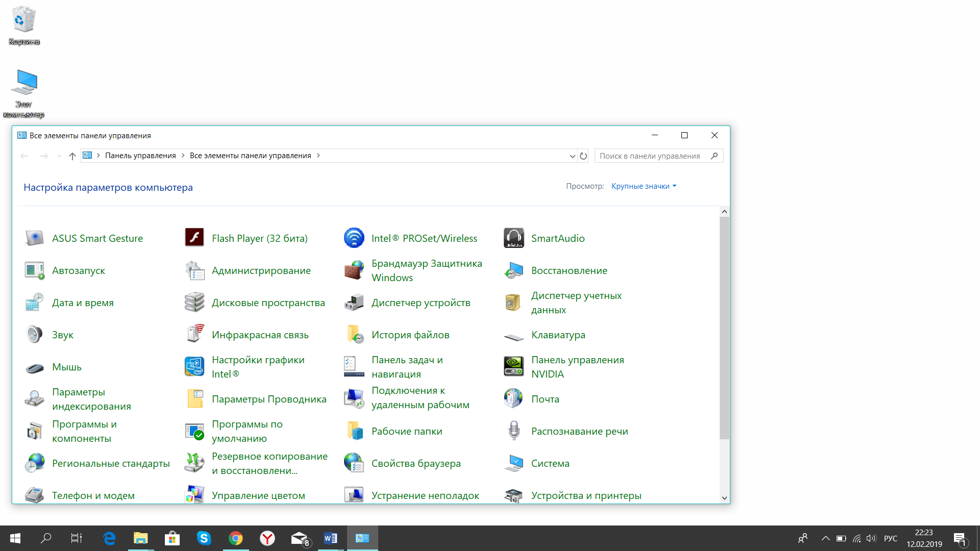Open the Просмотр Крупные значки dropdown
The height and width of the screenshot is (551, 980).
(644, 186)
